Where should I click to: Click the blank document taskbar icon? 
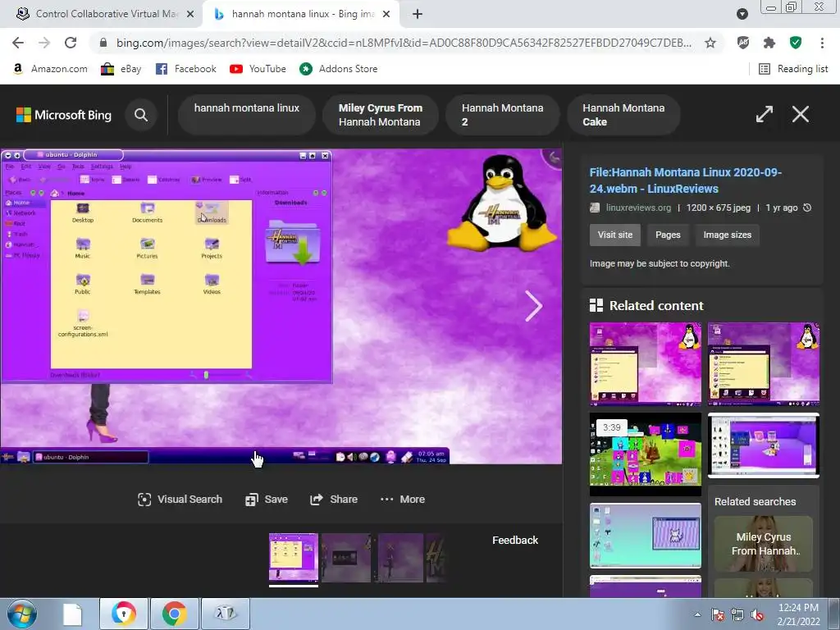(72, 614)
